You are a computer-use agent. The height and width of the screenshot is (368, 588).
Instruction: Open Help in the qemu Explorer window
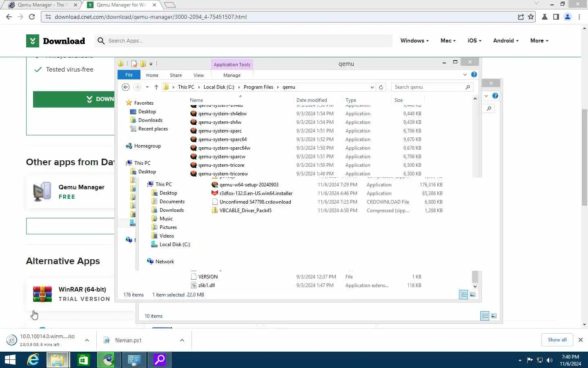[474, 74]
